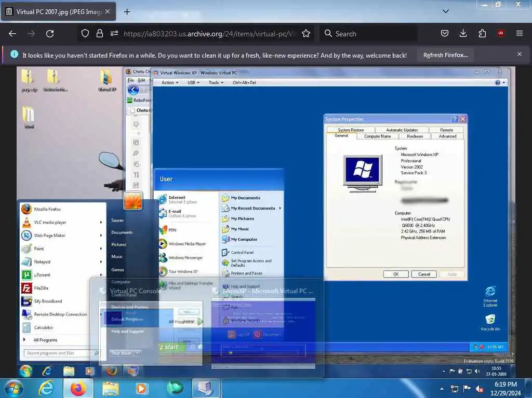Select the pictured Hardware tab
Image resolution: width=532 pixels, height=398 pixels.
coord(415,136)
